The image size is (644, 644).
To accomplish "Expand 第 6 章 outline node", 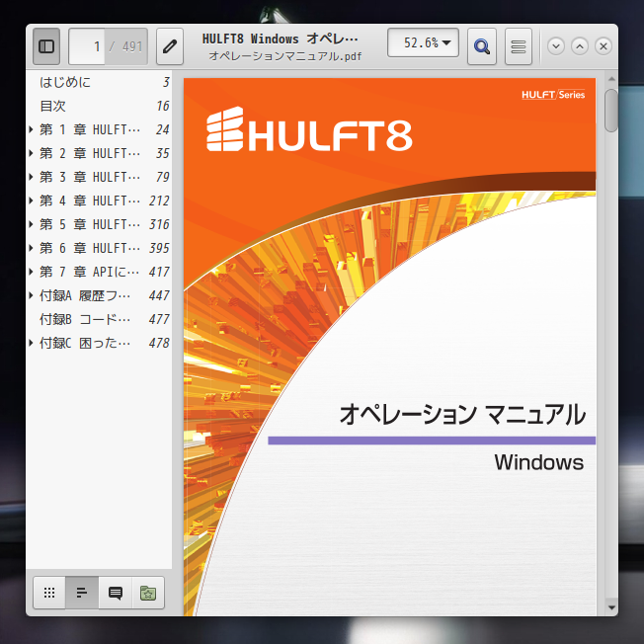I will click(x=32, y=248).
